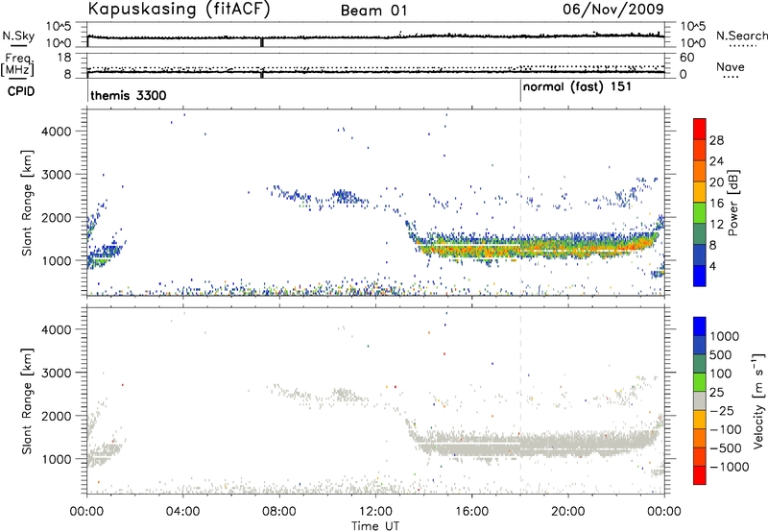Pick the yellow 16 to 20 dB Power segment
This screenshot has width=768, height=532.
[x=700, y=191]
